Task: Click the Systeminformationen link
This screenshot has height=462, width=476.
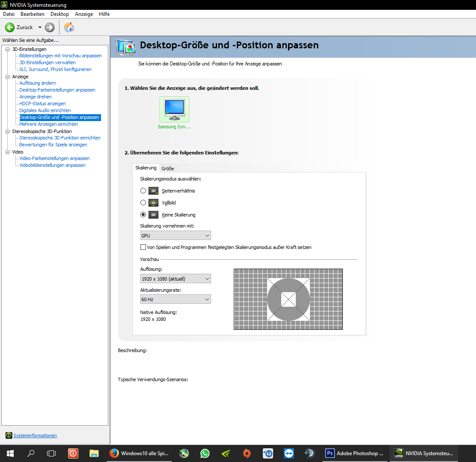Action: tap(35, 435)
